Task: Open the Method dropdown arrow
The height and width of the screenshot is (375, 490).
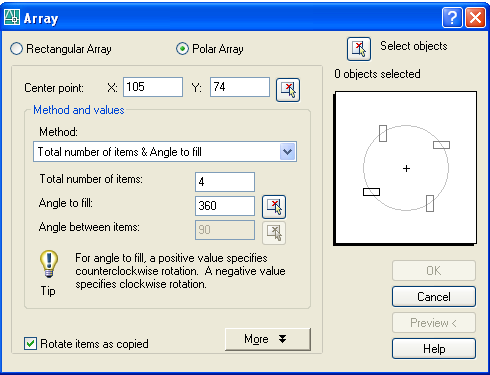Action: pyautogui.click(x=288, y=152)
